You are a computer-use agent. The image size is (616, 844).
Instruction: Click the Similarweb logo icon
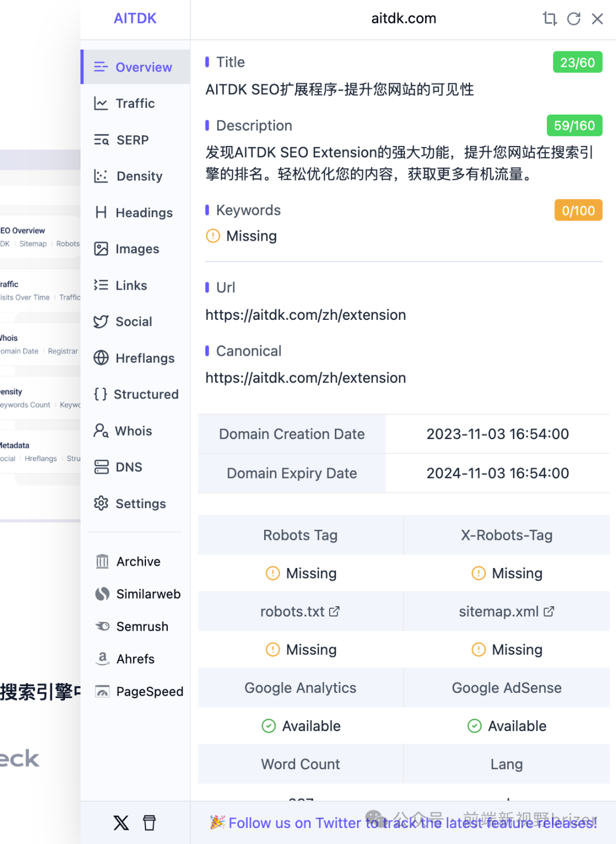pyautogui.click(x=102, y=594)
